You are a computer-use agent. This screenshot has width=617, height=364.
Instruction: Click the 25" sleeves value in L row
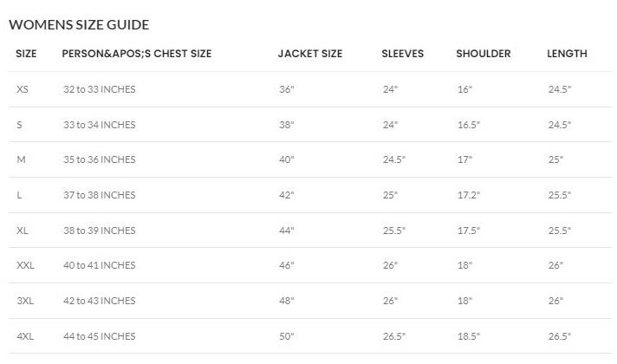click(x=390, y=195)
